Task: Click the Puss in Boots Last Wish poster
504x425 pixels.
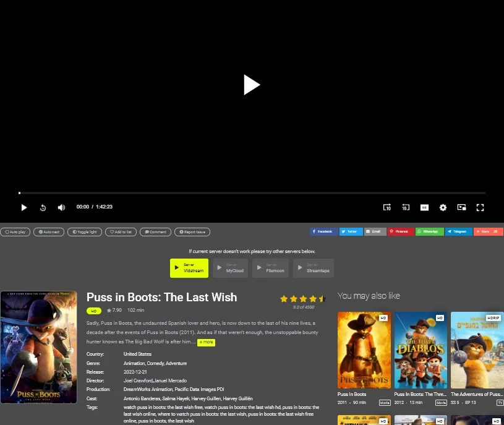Action: click(x=38, y=347)
